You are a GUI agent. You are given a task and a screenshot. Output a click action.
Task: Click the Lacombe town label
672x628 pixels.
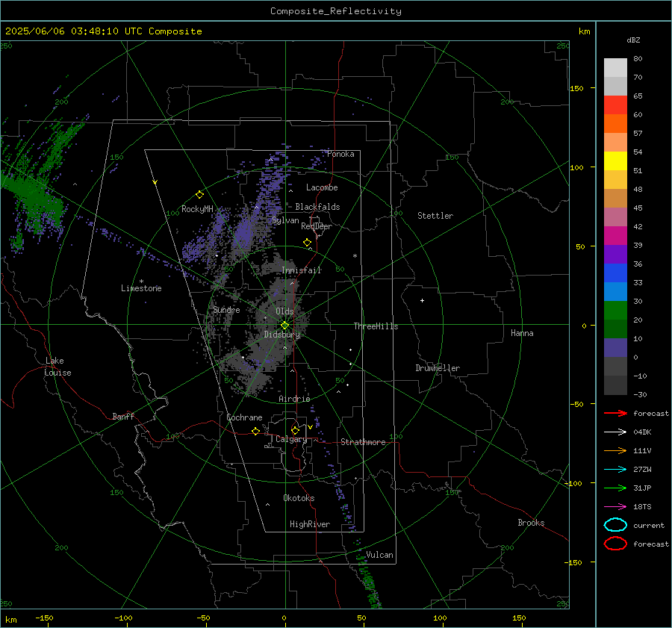pos(322,187)
